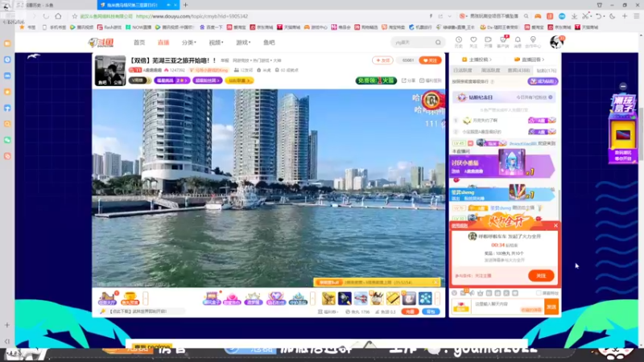Click the header search magnifier icon

coord(438,43)
